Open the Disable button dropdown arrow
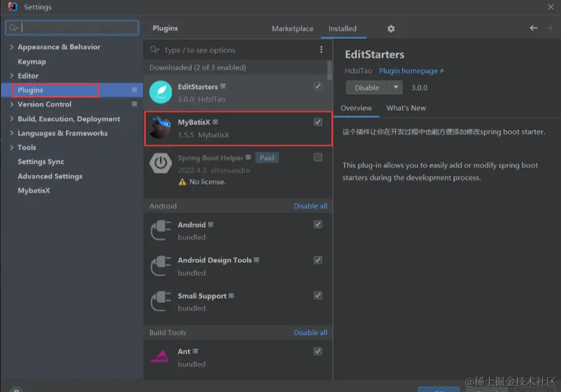Screen dimensions: 561x392 point(396,87)
